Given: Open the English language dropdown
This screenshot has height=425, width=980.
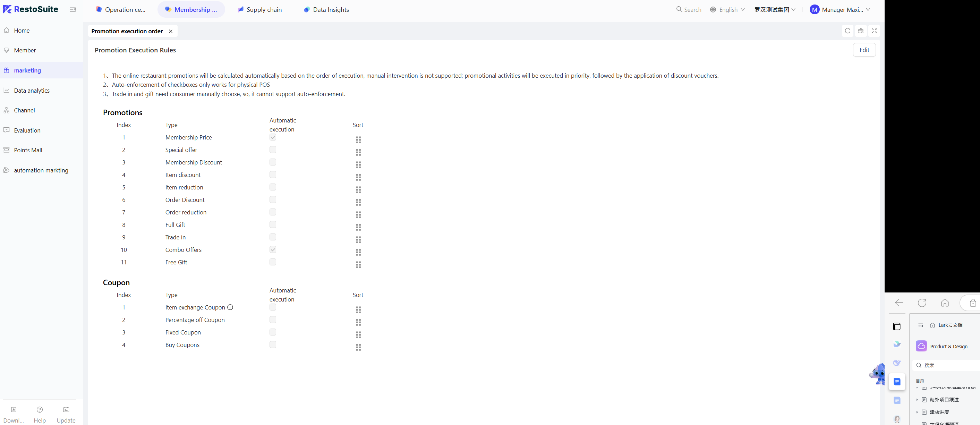Looking at the screenshot, I should [727, 9].
